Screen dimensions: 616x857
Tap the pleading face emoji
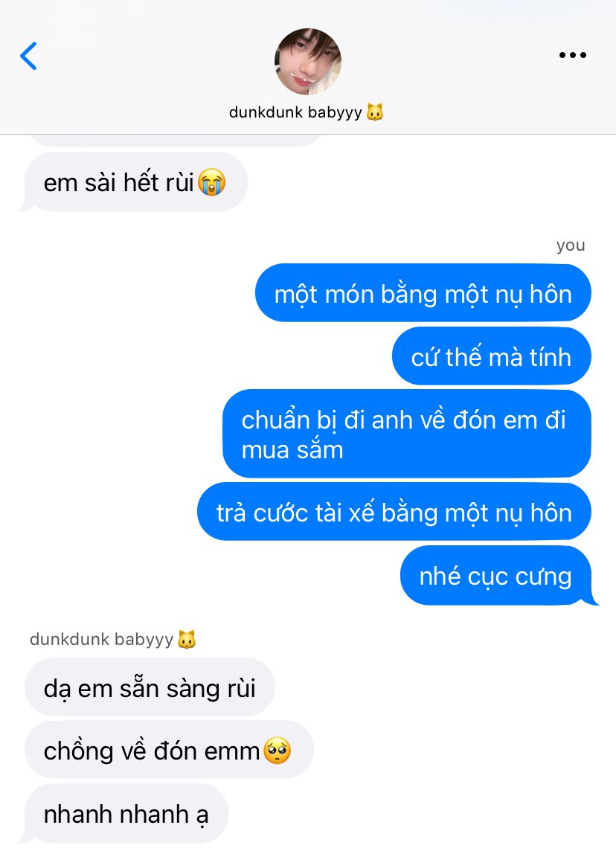click(x=277, y=751)
